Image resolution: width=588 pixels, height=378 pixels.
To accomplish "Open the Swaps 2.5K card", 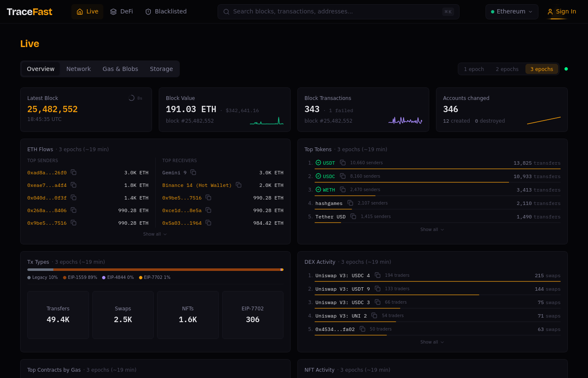I will (x=123, y=315).
